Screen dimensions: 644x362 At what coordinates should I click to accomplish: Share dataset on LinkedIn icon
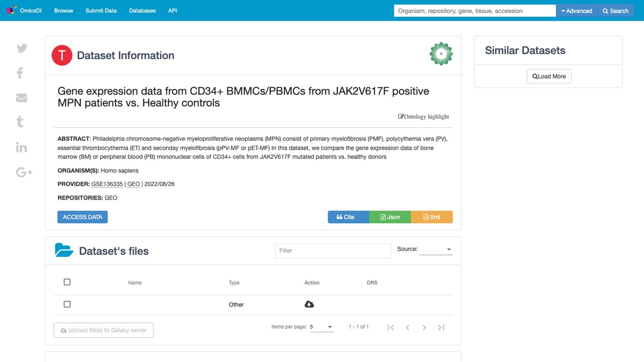pyautogui.click(x=21, y=147)
